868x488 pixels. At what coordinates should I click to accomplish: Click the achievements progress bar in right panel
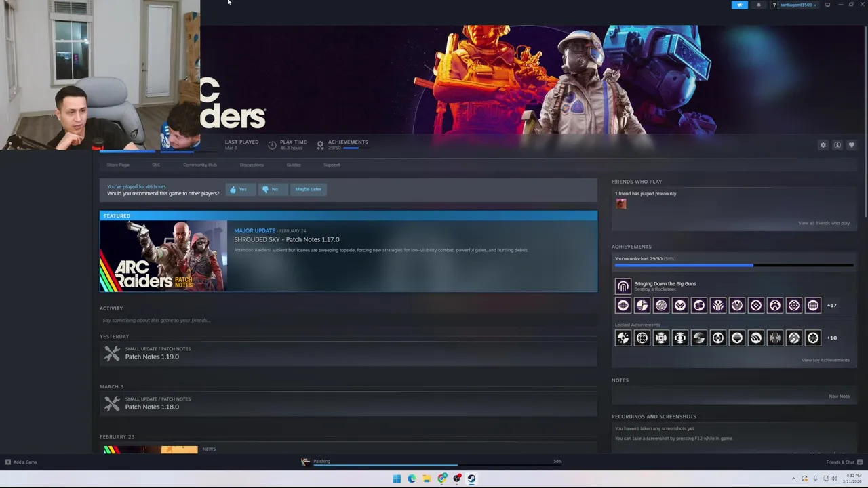(x=734, y=265)
